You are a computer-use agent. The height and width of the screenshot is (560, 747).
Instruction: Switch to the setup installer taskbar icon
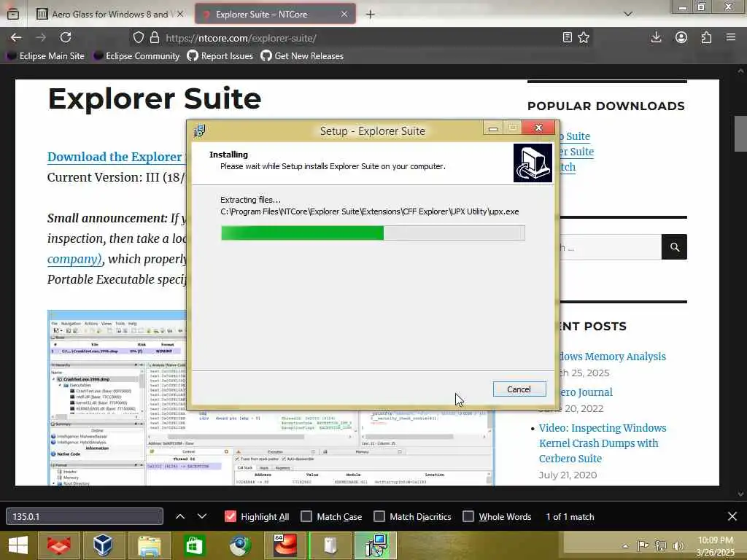point(376,545)
